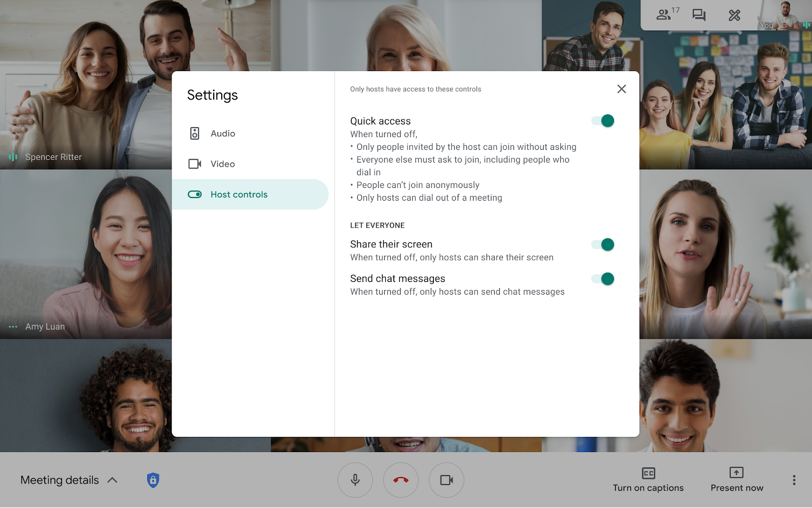This screenshot has width=812, height=508.
Task: Switch to the Video settings tab
Action: [222, 164]
